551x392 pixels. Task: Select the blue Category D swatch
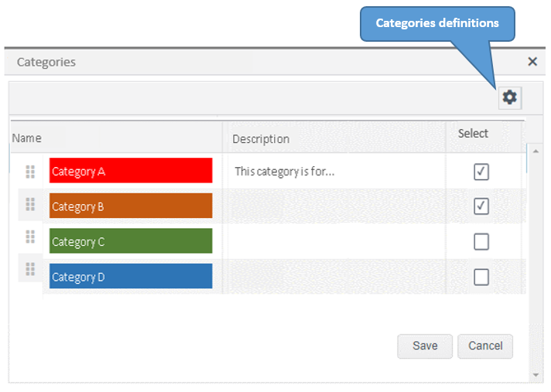(131, 276)
